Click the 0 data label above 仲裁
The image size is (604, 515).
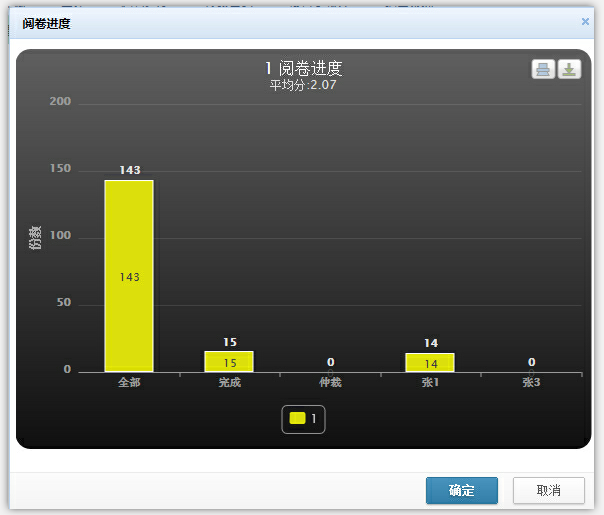click(330, 362)
